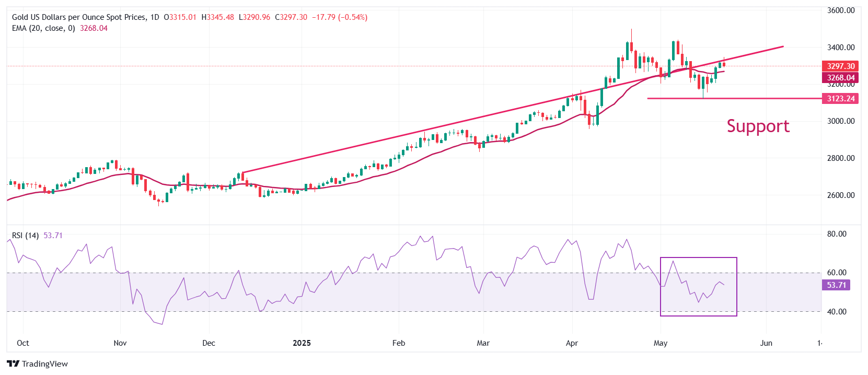
Task: Click the TradingView brand text
Action: pyautogui.click(x=45, y=364)
